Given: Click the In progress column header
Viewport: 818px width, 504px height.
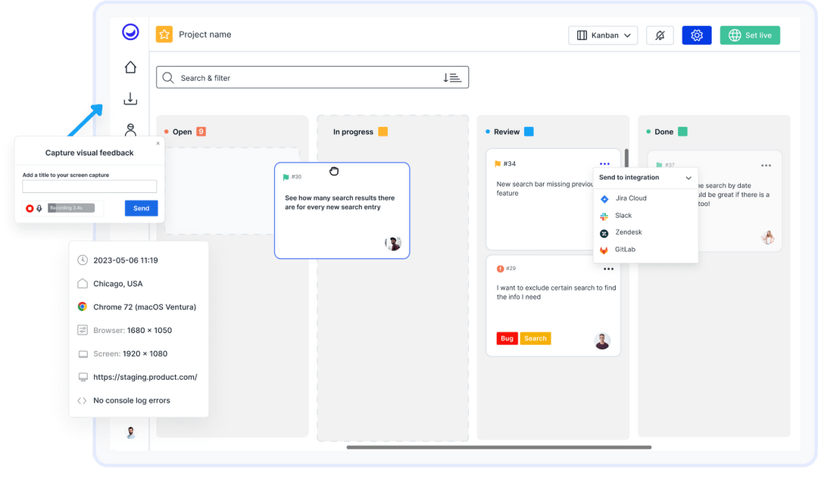Looking at the screenshot, I should point(353,132).
